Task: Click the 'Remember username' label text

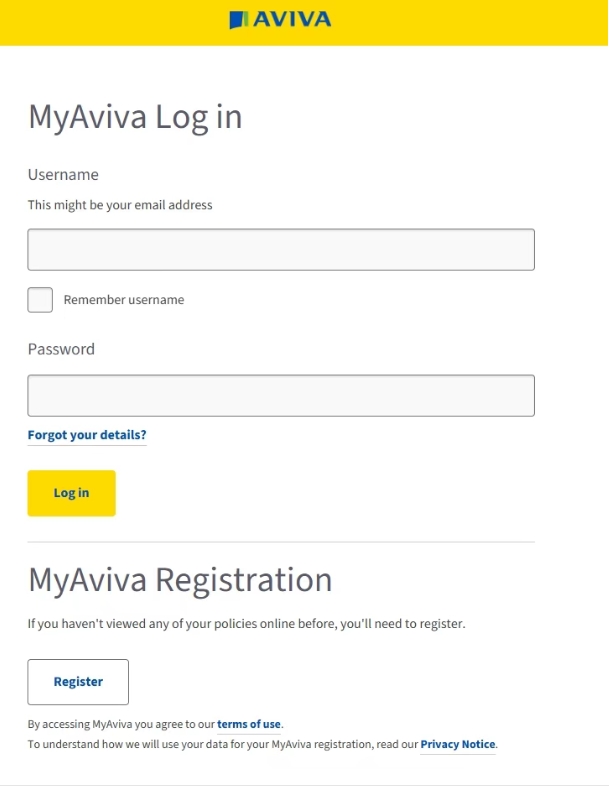Action: pyautogui.click(x=124, y=300)
